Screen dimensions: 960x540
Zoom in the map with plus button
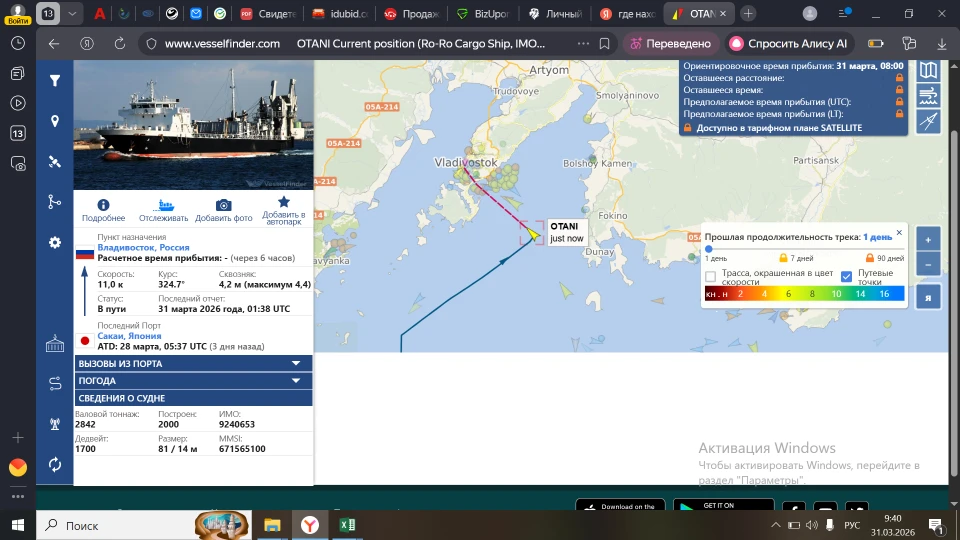(x=928, y=240)
